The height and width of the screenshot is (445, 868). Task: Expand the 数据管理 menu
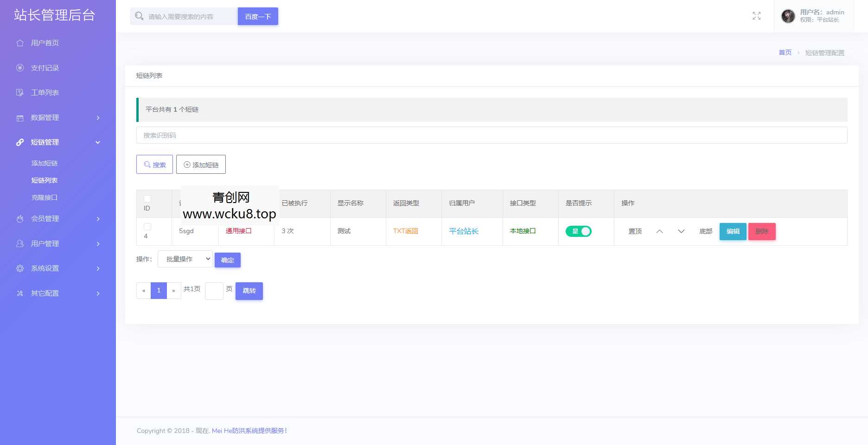[58, 118]
